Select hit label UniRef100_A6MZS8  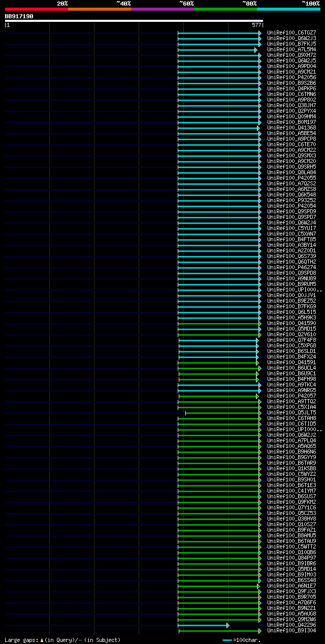291,189
